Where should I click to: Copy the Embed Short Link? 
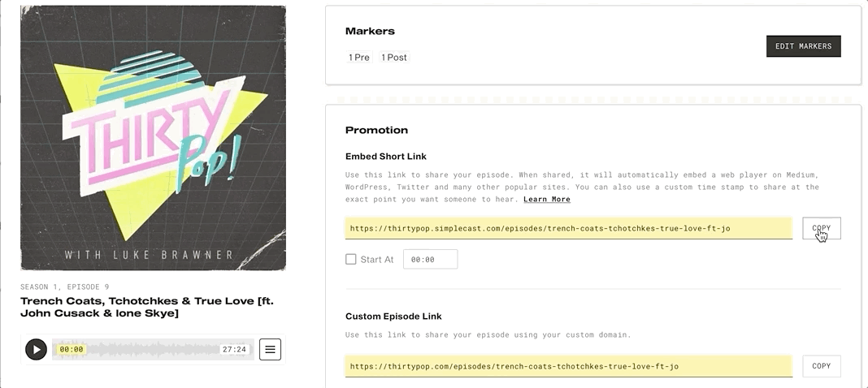822,228
